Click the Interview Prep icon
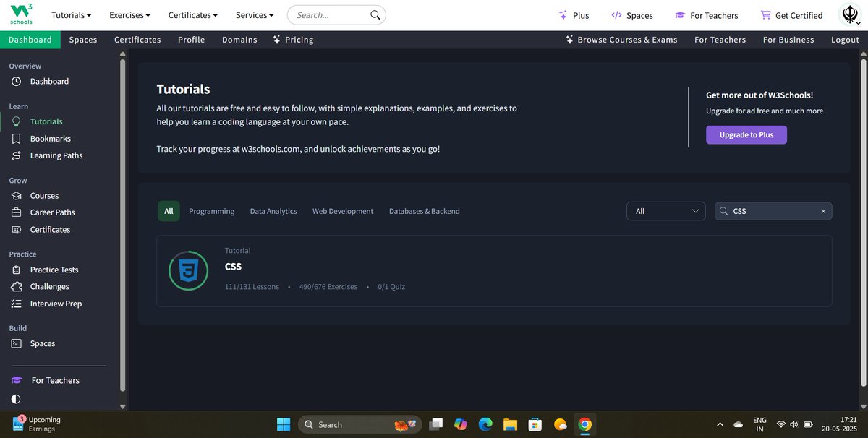868x438 pixels. pos(16,304)
